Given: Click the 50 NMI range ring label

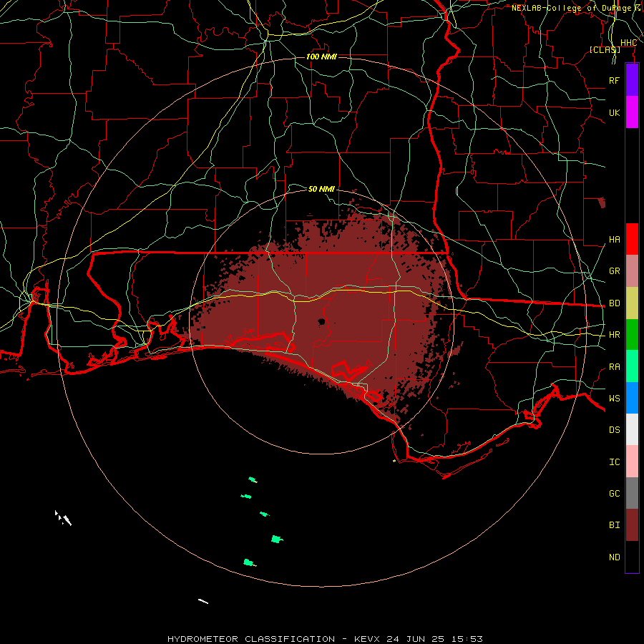Looking at the screenshot, I should 321,189.
